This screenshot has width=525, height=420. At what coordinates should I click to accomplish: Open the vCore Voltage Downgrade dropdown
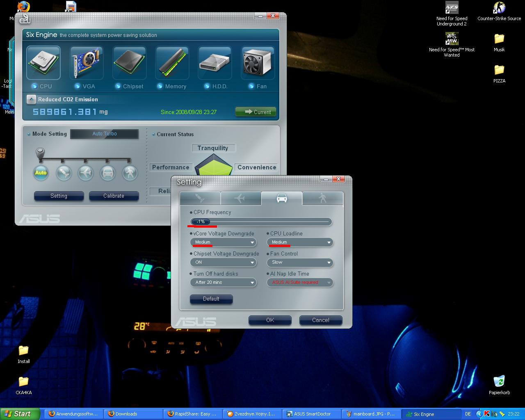(x=223, y=242)
